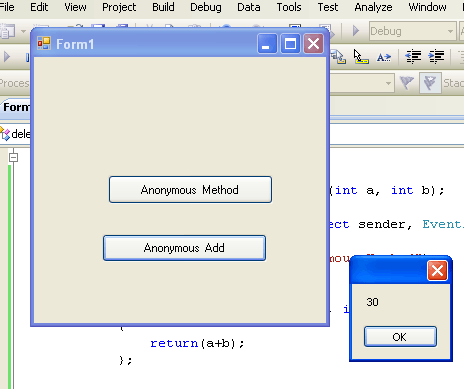464x389 pixels.
Task: Click the Decrease Indent toolbar icon
Action: 413,57
